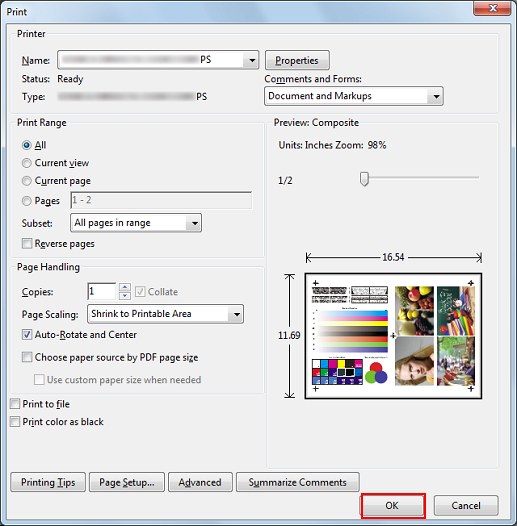Cancel the Print dialog
The width and height of the screenshot is (517, 526).
[x=466, y=506]
